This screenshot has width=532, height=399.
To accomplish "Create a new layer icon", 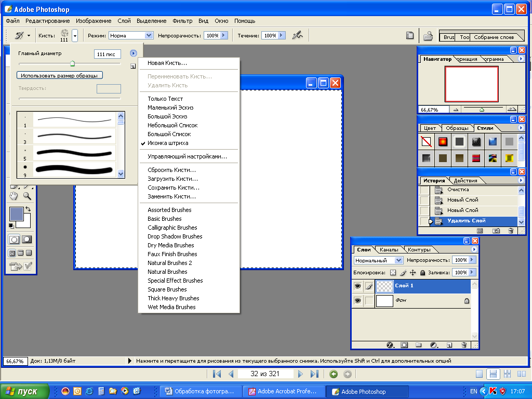I will coord(449,345).
